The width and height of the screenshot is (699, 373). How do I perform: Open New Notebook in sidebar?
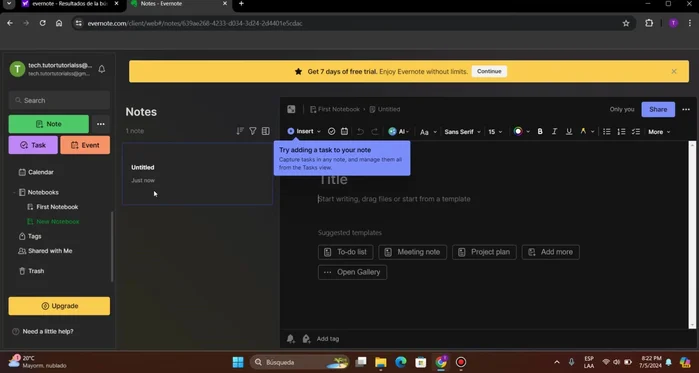point(53,221)
